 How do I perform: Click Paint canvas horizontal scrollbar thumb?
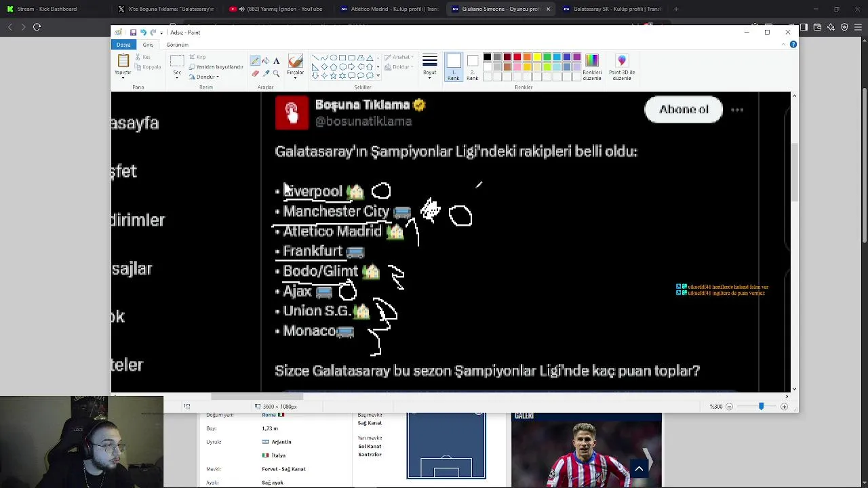tap(258, 396)
